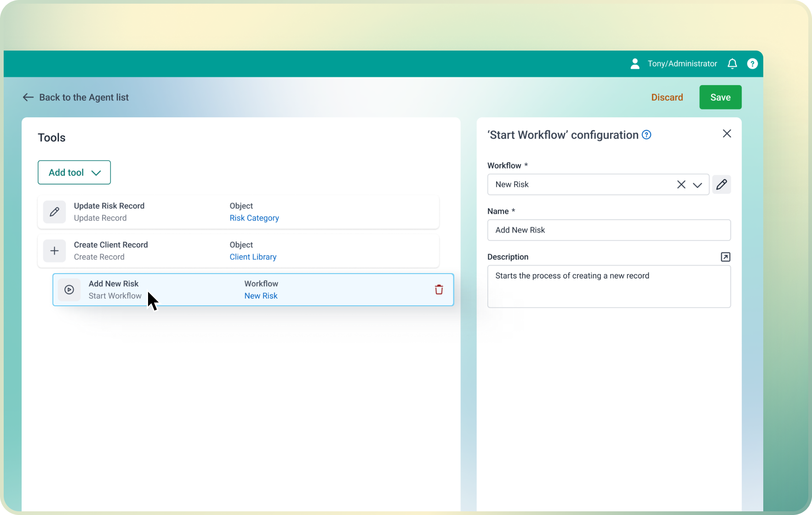
Task: Click inside the Name input field
Action: [609, 230]
